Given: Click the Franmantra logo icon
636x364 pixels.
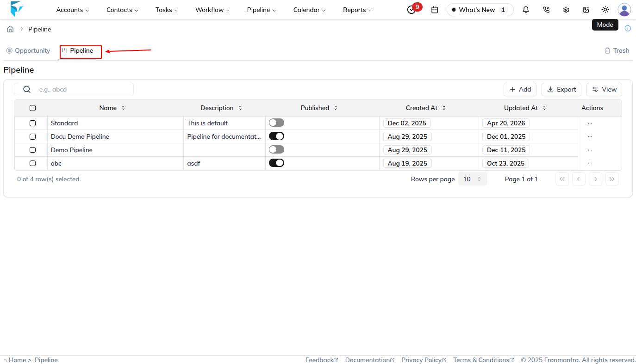Looking at the screenshot, I should click(17, 9).
